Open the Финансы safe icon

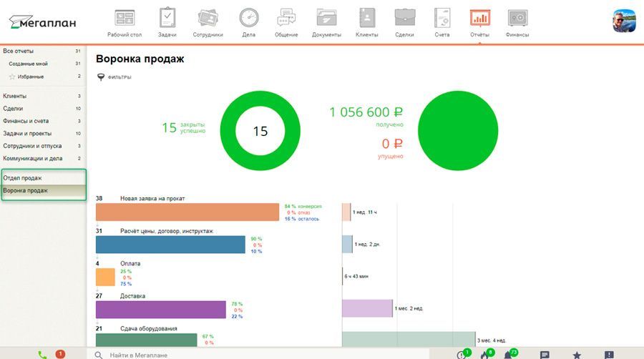[x=517, y=21]
